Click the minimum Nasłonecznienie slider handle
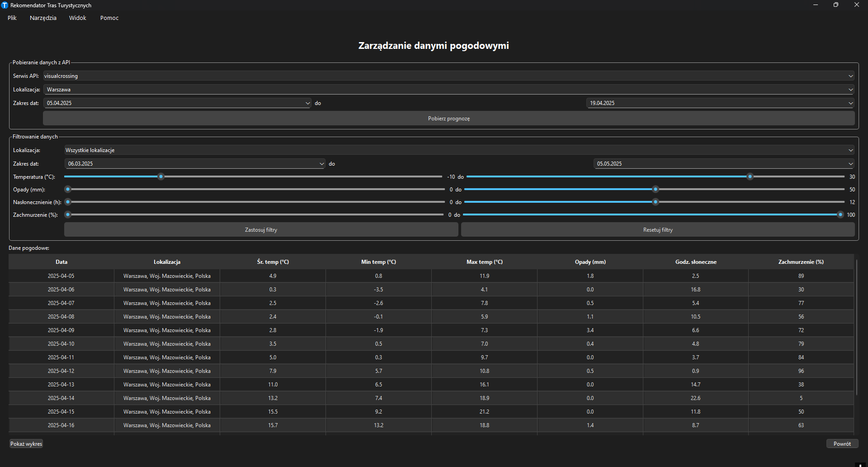The image size is (868, 467). 68,202
